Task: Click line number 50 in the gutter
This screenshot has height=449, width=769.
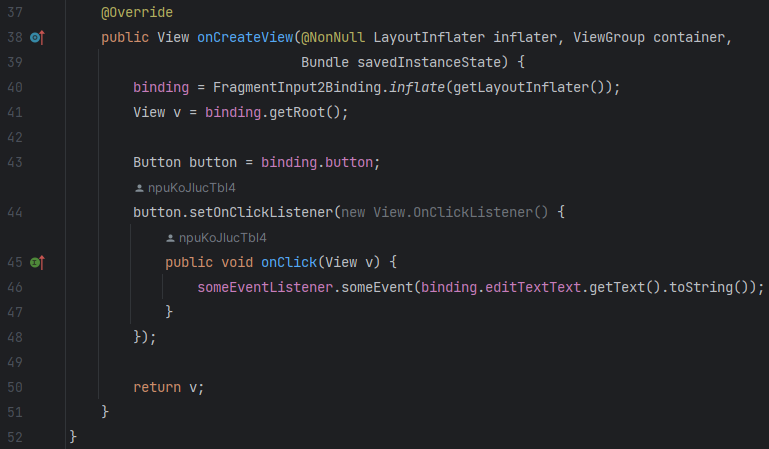Action: click(x=15, y=387)
